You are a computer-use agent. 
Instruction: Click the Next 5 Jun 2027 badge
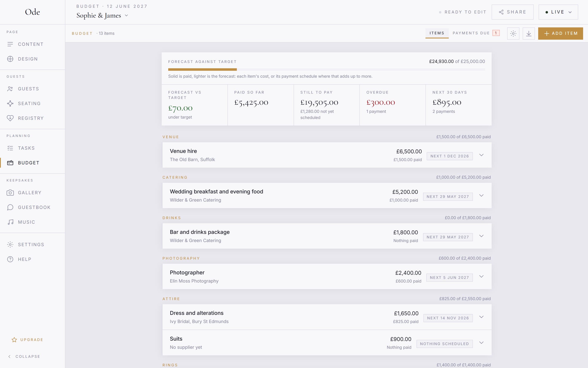coord(449,278)
